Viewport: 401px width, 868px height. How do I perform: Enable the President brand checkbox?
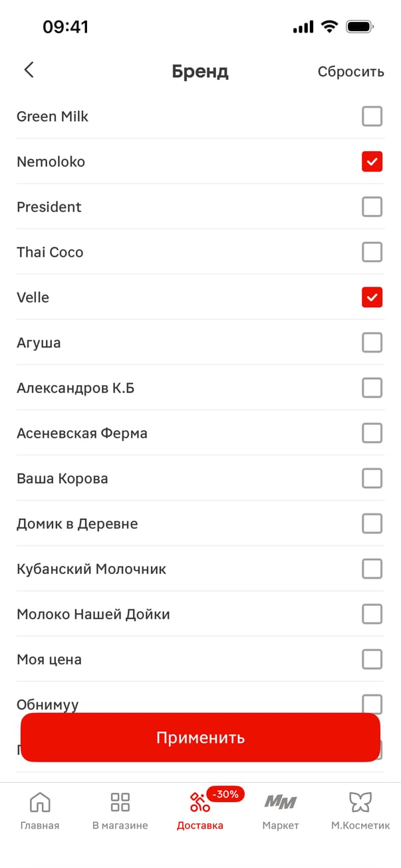tap(372, 207)
